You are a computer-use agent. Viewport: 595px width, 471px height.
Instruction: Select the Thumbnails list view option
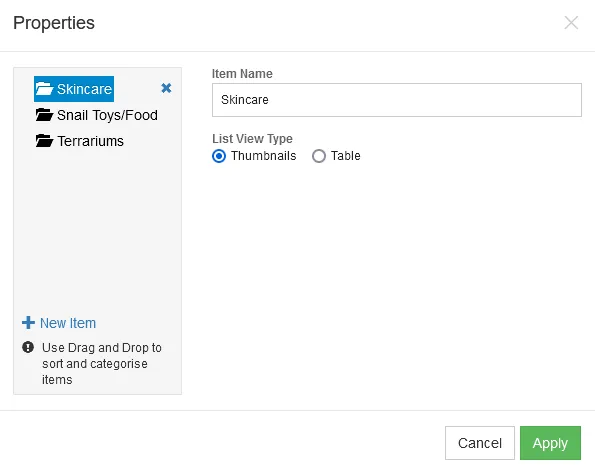point(219,156)
